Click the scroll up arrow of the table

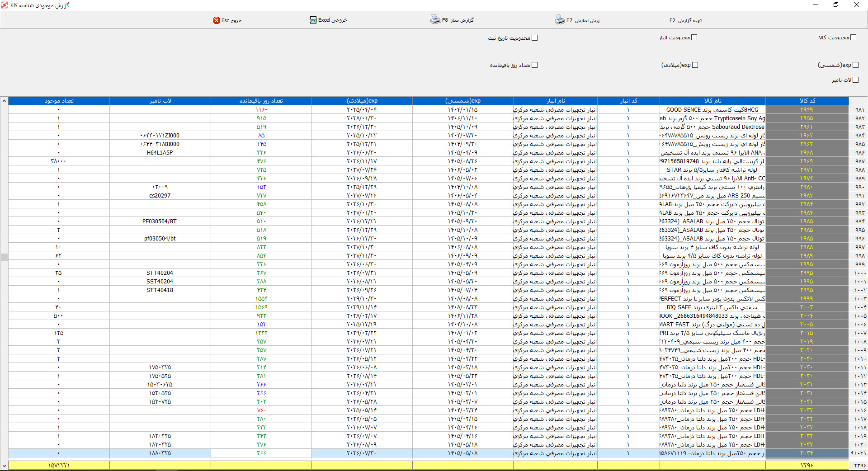click(x=4, y=101)
